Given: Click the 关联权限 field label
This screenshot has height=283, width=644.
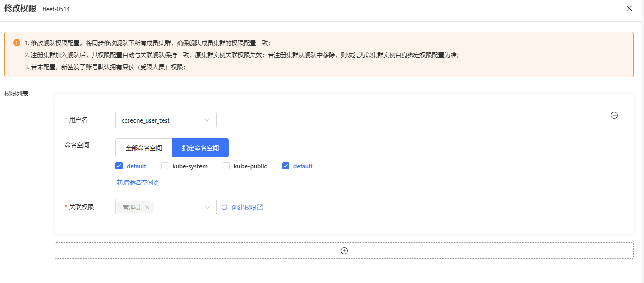Looking at the screenshot, I should tap(81, 207).
